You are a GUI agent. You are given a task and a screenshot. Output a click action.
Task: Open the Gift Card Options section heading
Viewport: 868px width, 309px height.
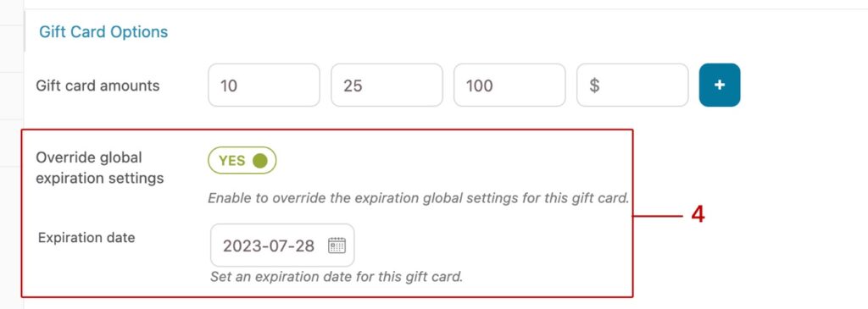click(103, 32)
